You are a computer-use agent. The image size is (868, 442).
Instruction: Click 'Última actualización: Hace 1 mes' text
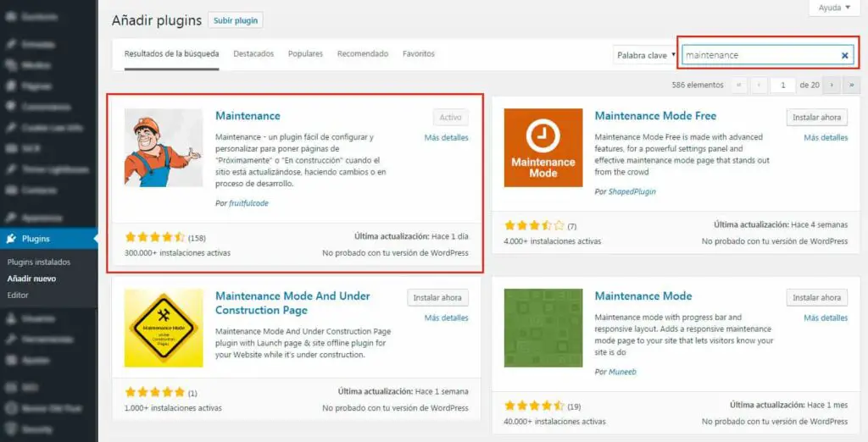click(789, 405)
